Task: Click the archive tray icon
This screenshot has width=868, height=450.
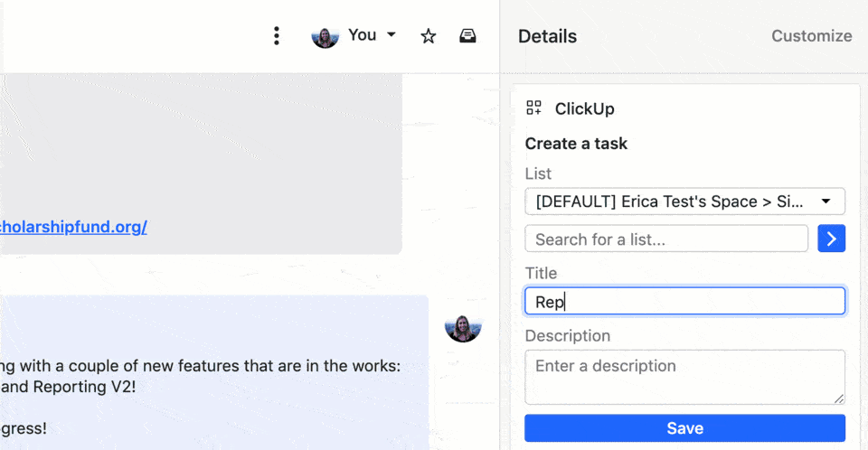Action: pyautogui.click(x=467, y=36)
